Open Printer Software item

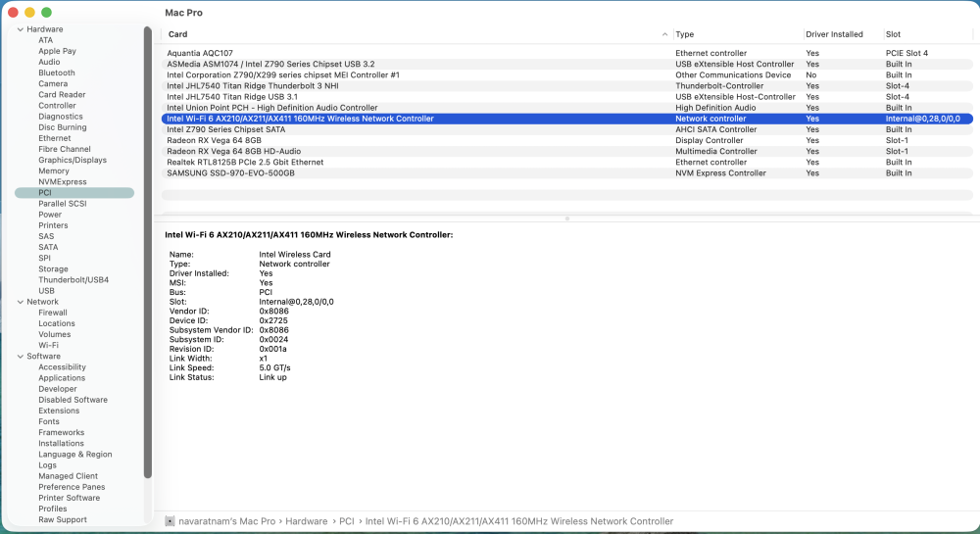69,498
